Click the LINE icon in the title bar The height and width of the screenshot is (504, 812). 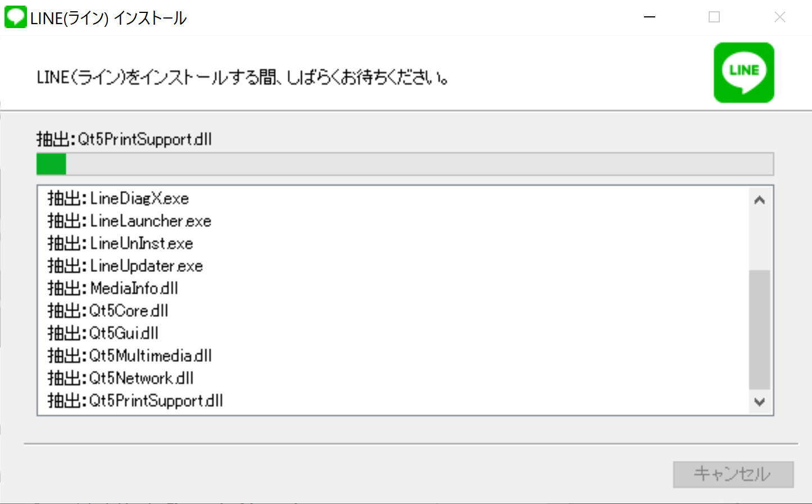click(15, 17)
